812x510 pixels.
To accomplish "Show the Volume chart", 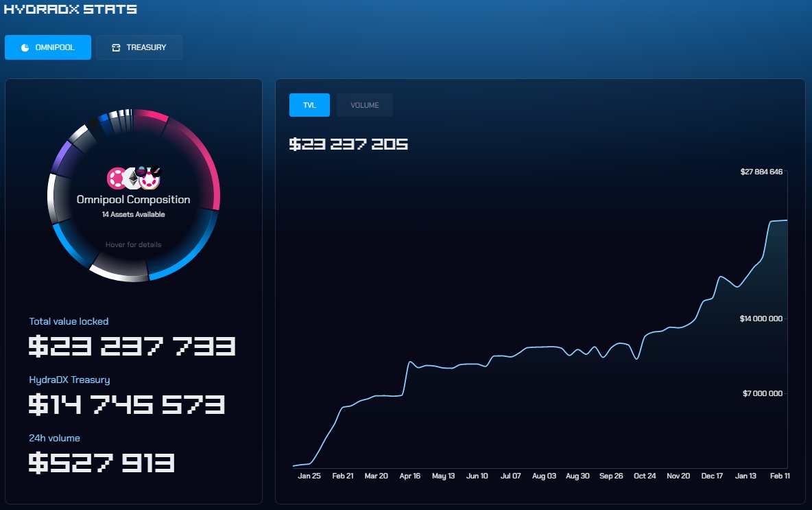I will 365,105.
